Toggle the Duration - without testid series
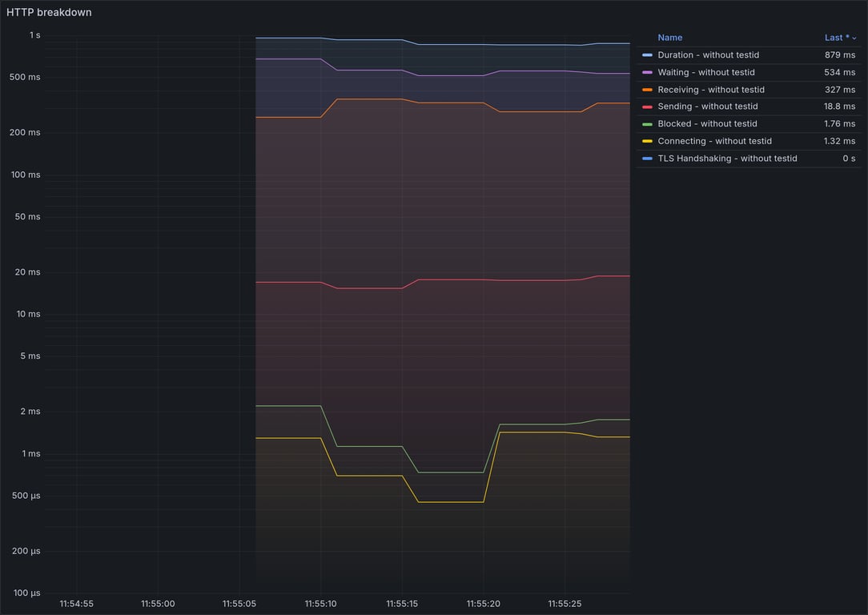This screenshot has height=615, width=868. 708,54
